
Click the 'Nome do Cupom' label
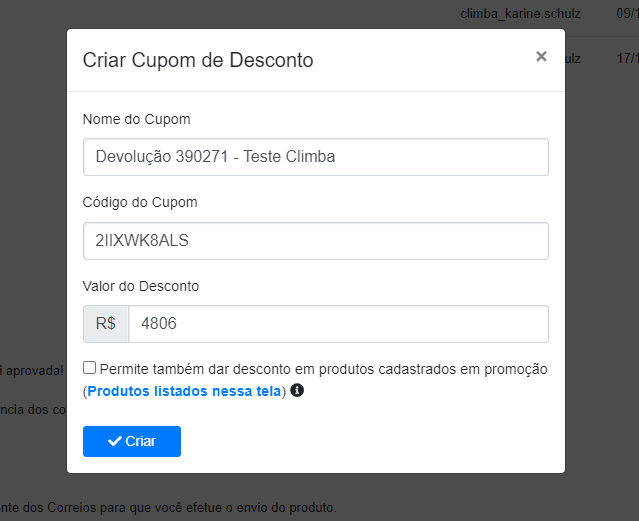tap(137, 119)
